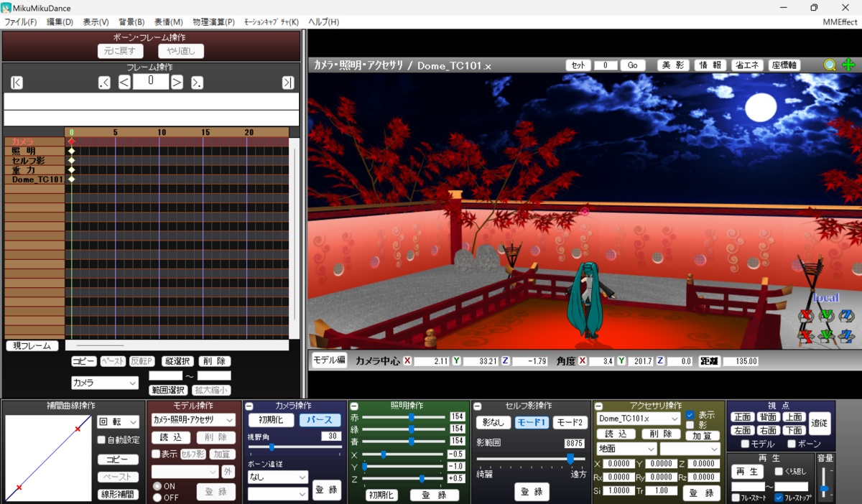Click the red X rotation axis icon
Image resolution: width=862 pixels, height=504 pixels.
[x=807, y=315]
